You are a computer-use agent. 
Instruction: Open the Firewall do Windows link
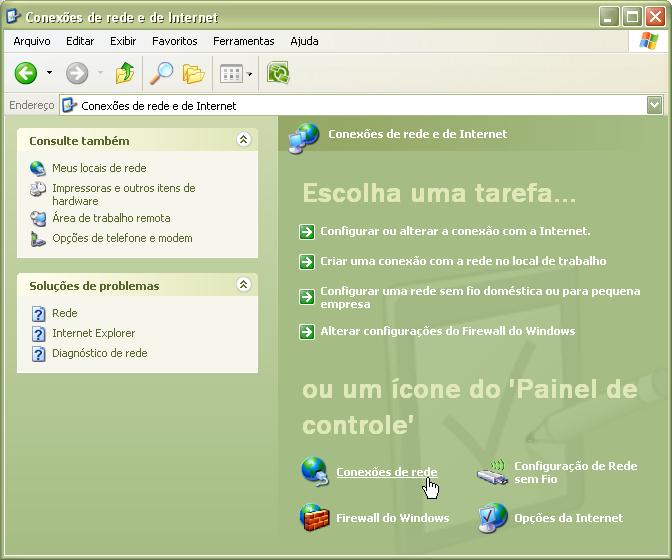pyautogui.click(x=393, y=518)
